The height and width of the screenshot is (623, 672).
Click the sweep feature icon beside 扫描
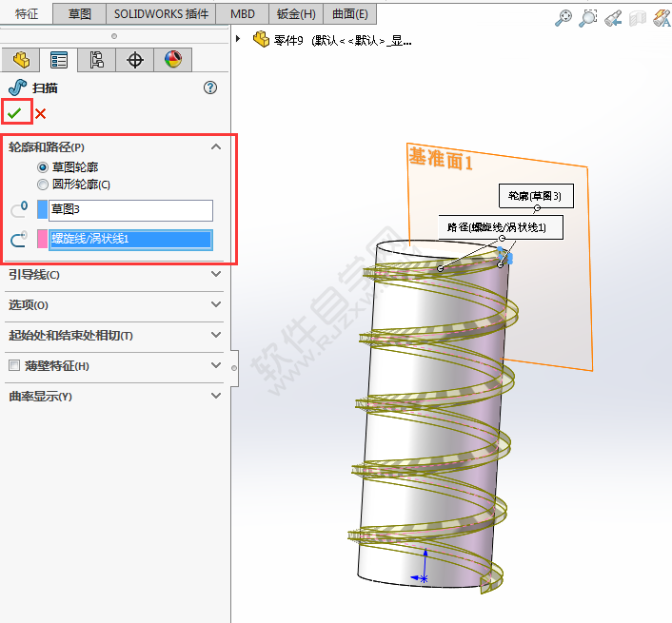tap(17, 88)
